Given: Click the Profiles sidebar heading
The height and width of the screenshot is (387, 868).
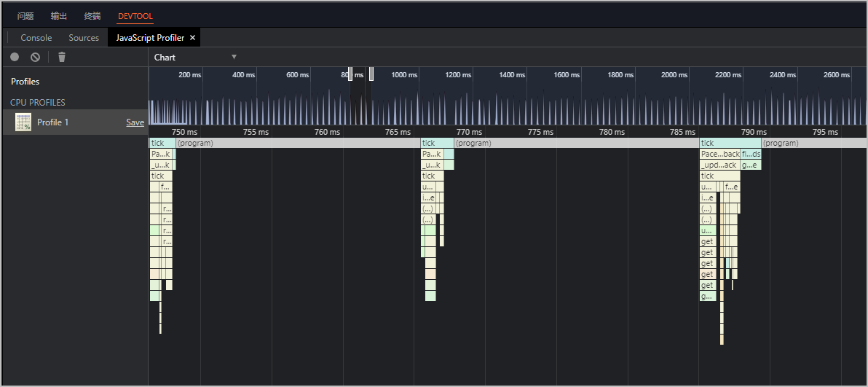Looking at the screenshot, I should tap(25, 82).
